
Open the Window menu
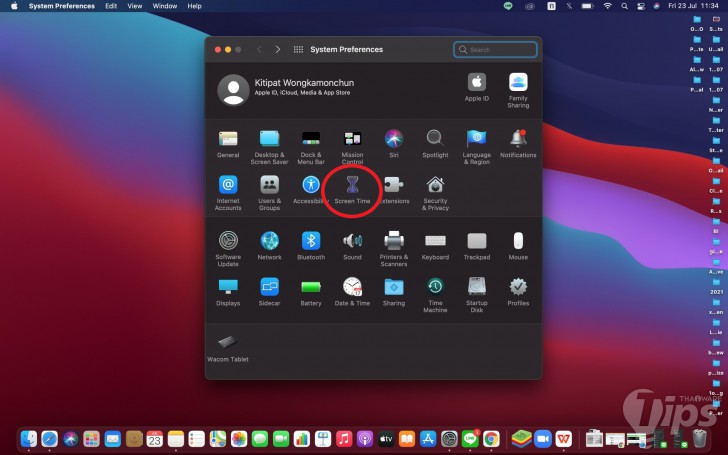point(165,6)
